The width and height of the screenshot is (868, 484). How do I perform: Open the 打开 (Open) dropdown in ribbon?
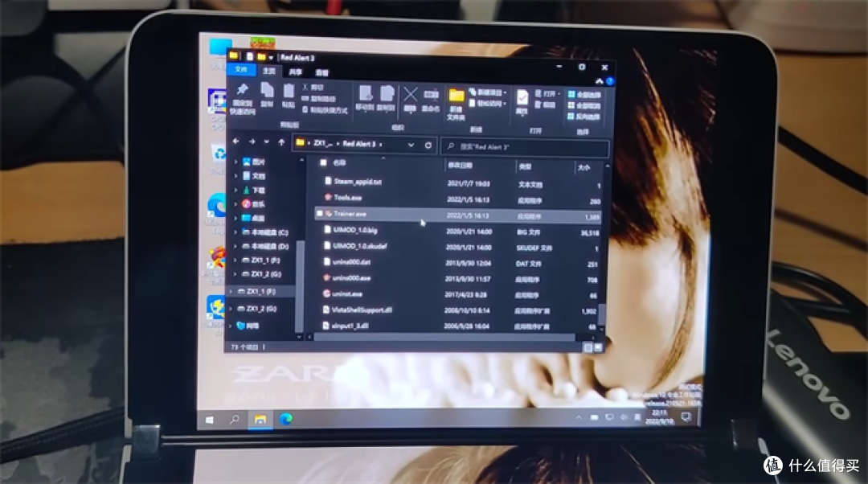tap(547, 93)
